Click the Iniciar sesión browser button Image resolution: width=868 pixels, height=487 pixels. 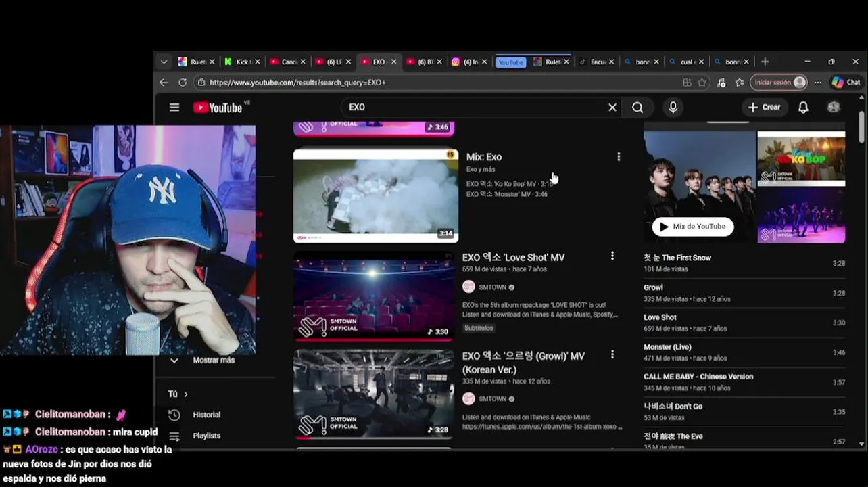(779, 82)
